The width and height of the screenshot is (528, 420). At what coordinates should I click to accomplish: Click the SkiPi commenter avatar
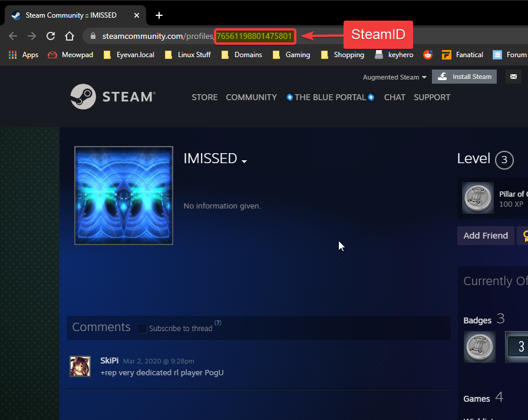(80, 366)
